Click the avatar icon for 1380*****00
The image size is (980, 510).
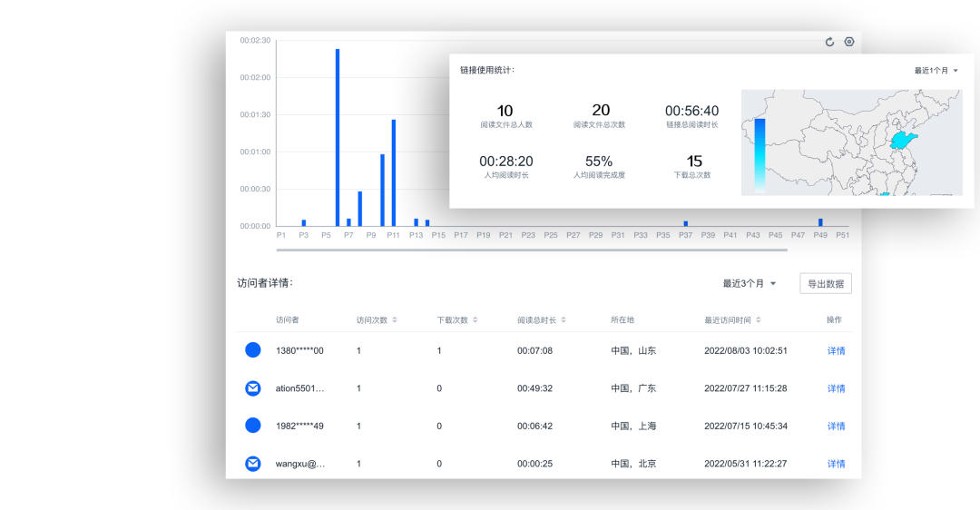click(x=253, y=350)
